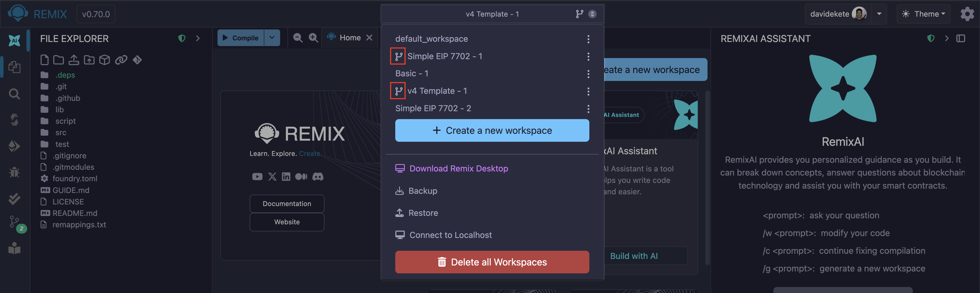Screen dimensions: 980x293
Task: Open the RemixAI plugin in the sidebar
Action: point(14,40)
